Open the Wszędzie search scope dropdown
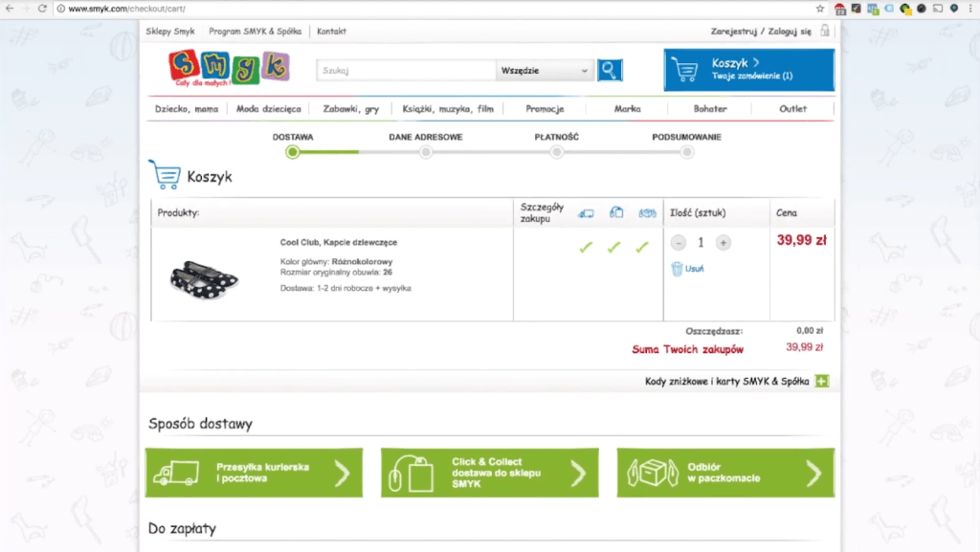This screenshot has width=980, height=552. click(x=544, y=71)
